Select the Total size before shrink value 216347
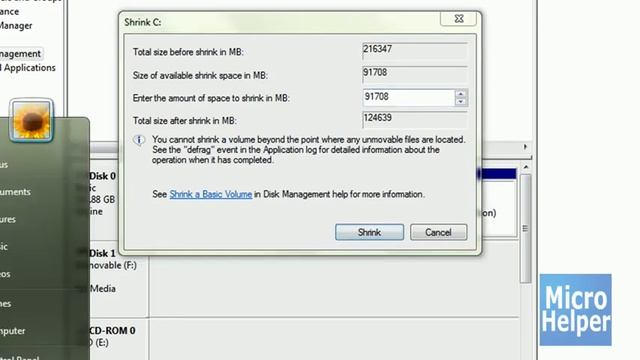Image resolution: width=640 pixels, height=360 pixels. pyautogui.click(x=415, y=51)
